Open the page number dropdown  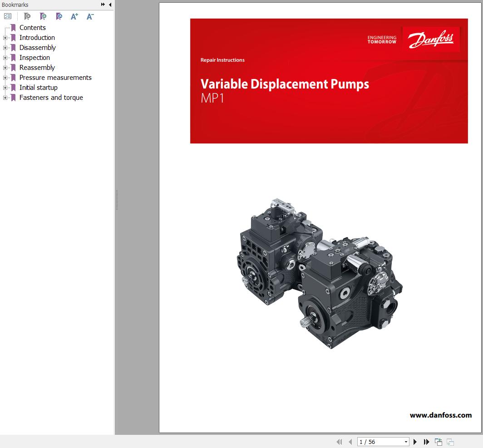click(x=406, y=442)
